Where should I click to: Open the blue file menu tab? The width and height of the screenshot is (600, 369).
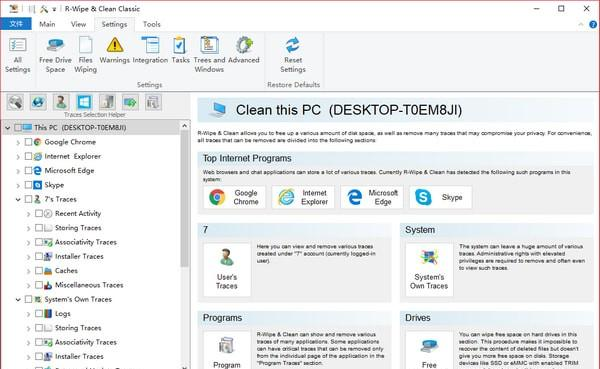tap(16, 24)
